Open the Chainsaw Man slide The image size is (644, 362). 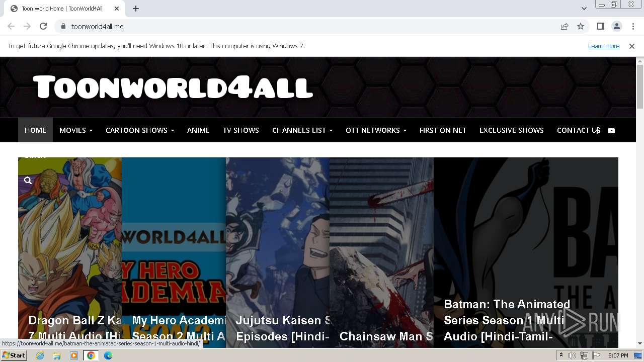(x=381, y=252)
